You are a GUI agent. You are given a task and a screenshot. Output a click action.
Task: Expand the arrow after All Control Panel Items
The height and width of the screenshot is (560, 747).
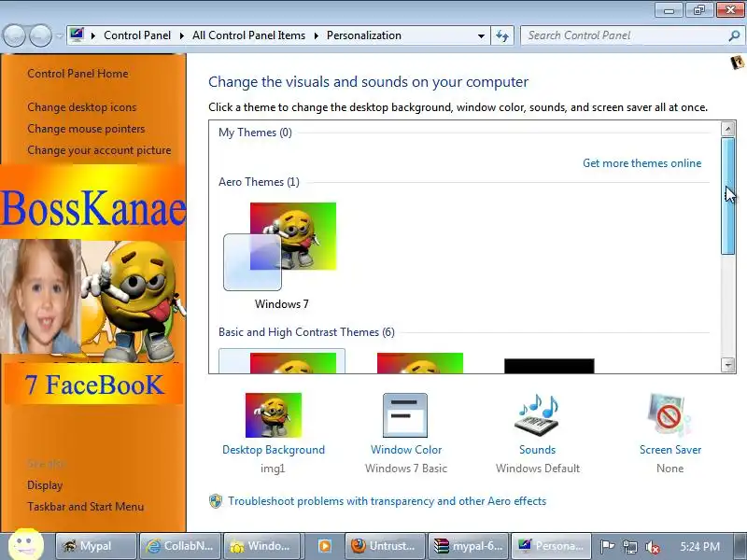click(x=316, y=35)
